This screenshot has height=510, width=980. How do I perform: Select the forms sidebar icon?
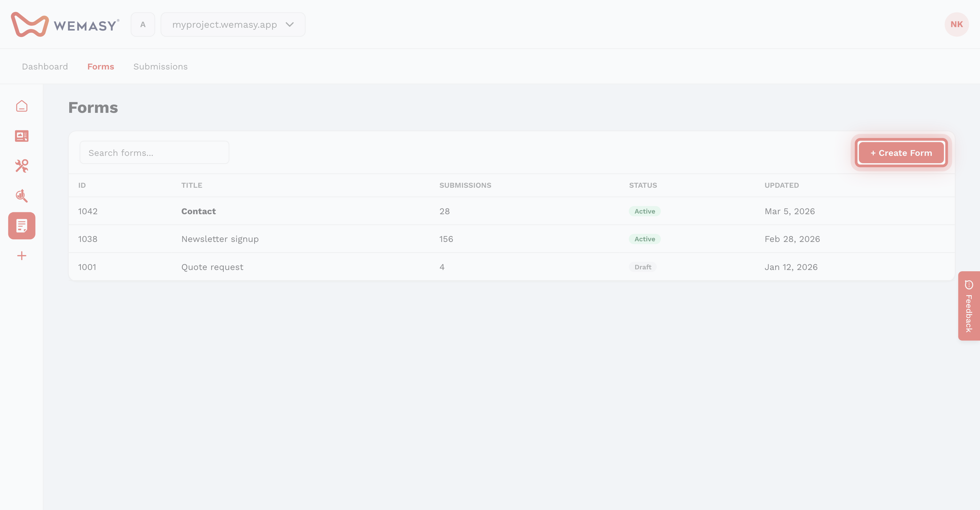pyautogui.click(x=22, y=226)
